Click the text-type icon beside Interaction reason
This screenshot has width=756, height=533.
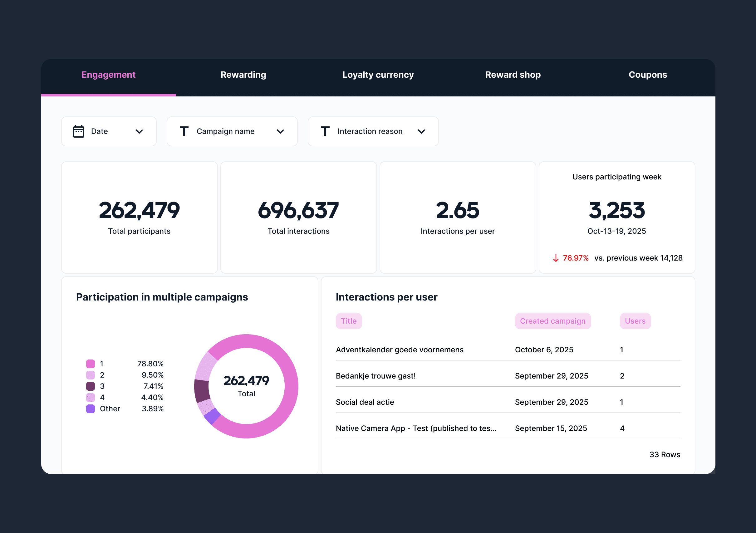325,131
